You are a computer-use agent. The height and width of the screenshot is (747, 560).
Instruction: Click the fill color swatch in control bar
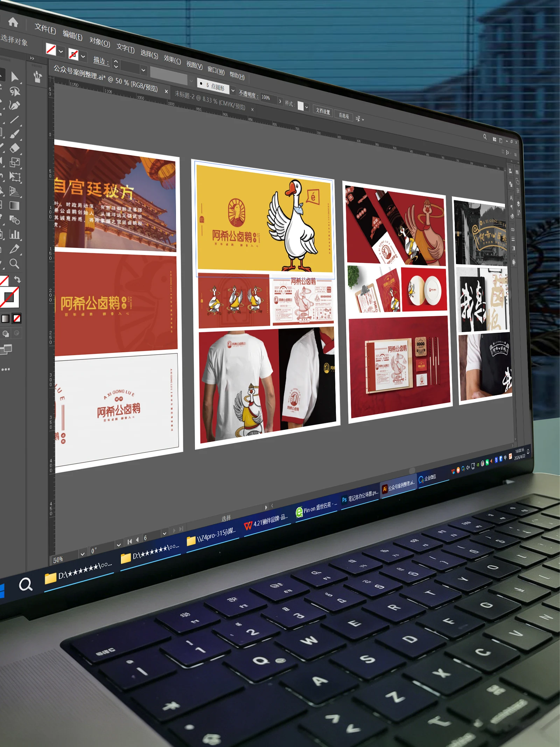51,49
